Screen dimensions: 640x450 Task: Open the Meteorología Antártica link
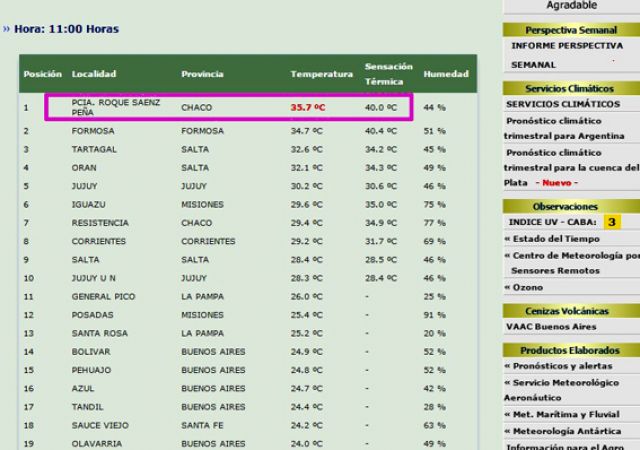(565, 431)
